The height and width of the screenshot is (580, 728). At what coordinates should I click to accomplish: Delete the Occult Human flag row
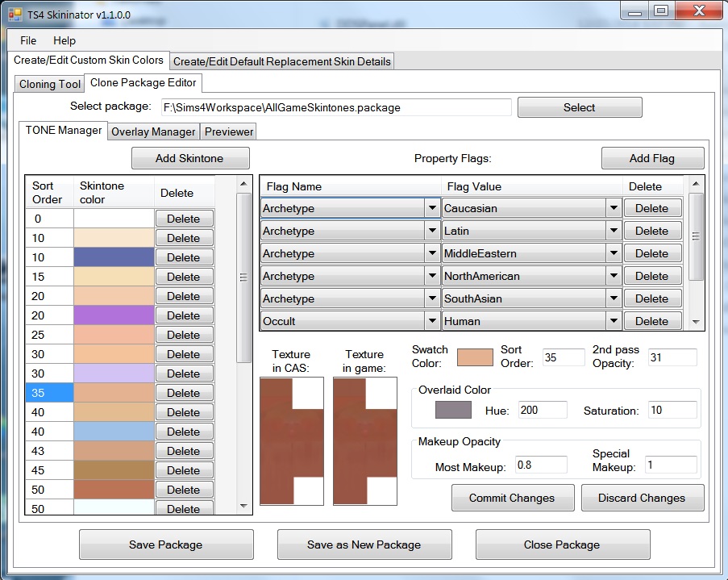(652, 320)
